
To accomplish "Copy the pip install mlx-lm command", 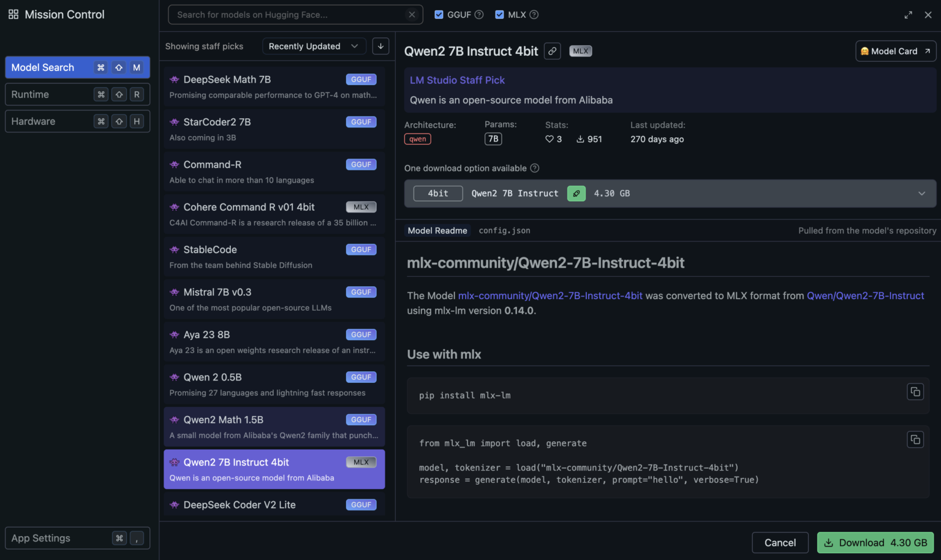I will [x=915, y=392].
